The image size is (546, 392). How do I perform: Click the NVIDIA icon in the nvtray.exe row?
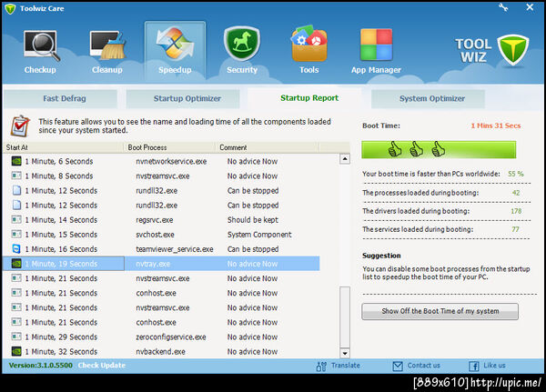coord(16,263)
